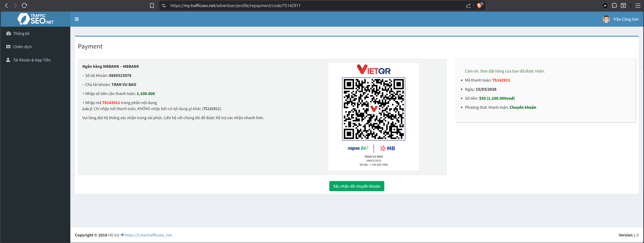The image size is (644, 243).
Task: Click the site settings icon beside URL
Action: pyautogui.click(x=164, y=6)
